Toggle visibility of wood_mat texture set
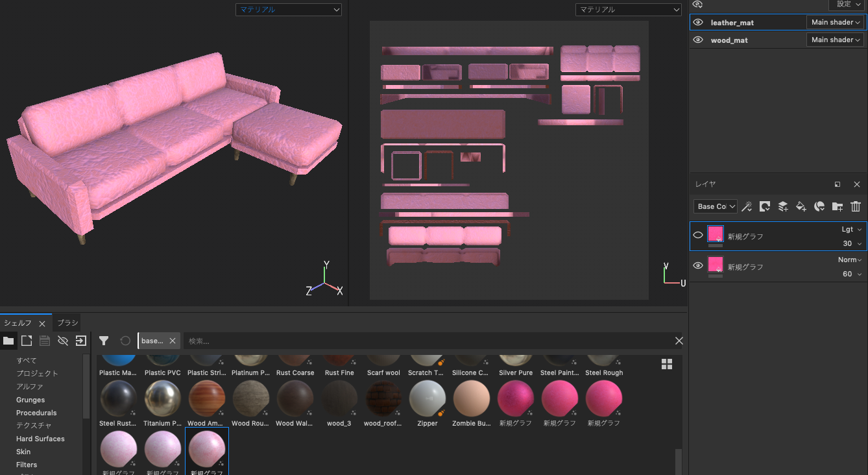Image resolution: width=868 pixels, height=475 pixels. pos(698,40)
